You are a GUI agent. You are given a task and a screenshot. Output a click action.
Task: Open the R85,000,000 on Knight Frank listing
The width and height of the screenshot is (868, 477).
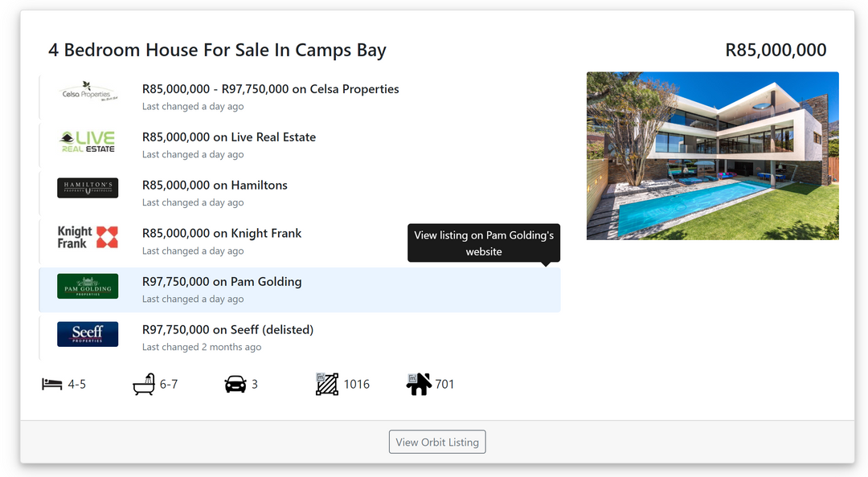tap(222, 234)
